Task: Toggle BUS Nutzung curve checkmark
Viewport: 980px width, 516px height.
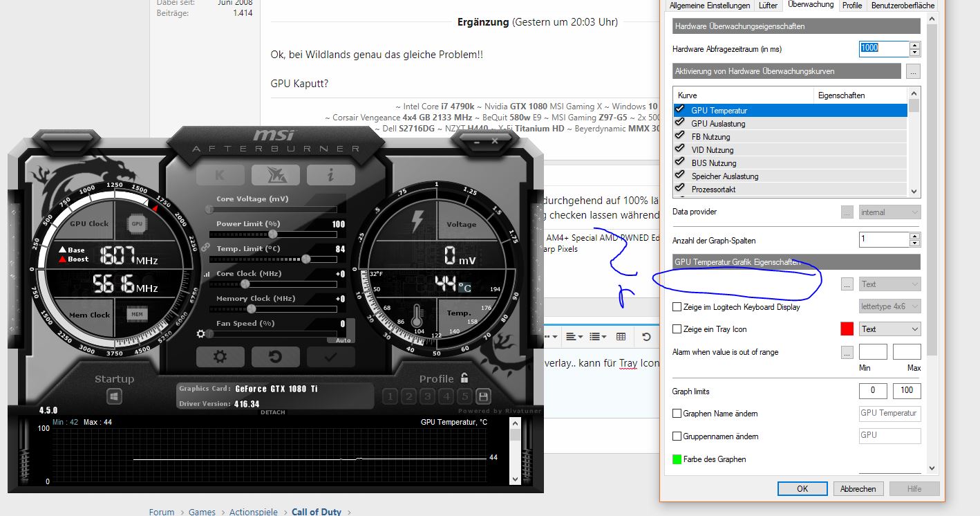Action: pyautogui.click(x=680, y=163)
